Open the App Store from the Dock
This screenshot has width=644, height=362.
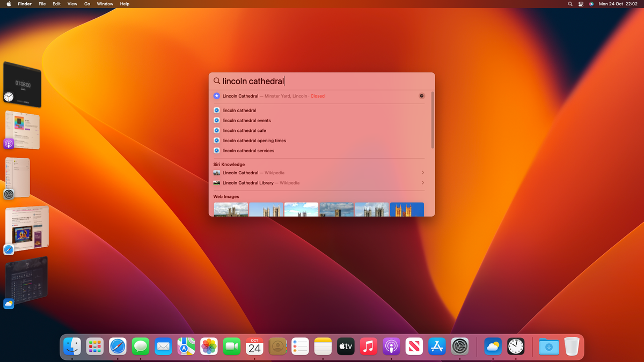coord(436,346)
